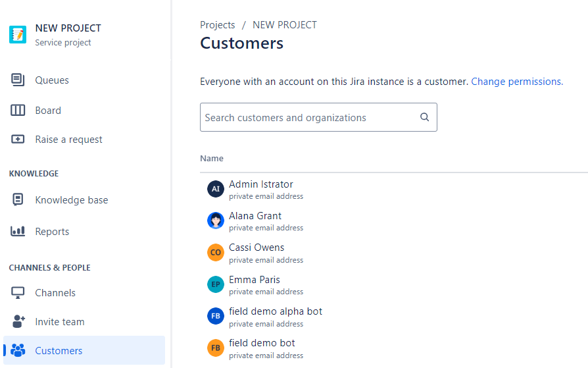
Task: Open the Admin Istrator customer entry
Action: (x=260, y=184)
